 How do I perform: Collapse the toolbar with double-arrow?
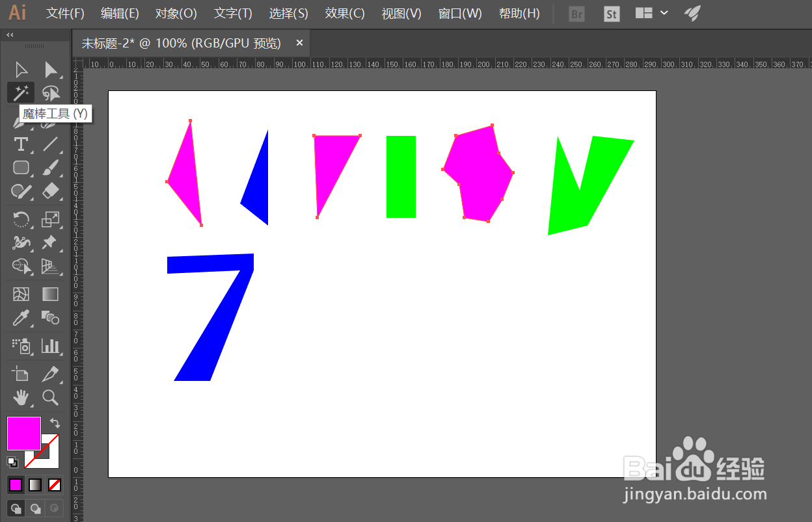10,34
